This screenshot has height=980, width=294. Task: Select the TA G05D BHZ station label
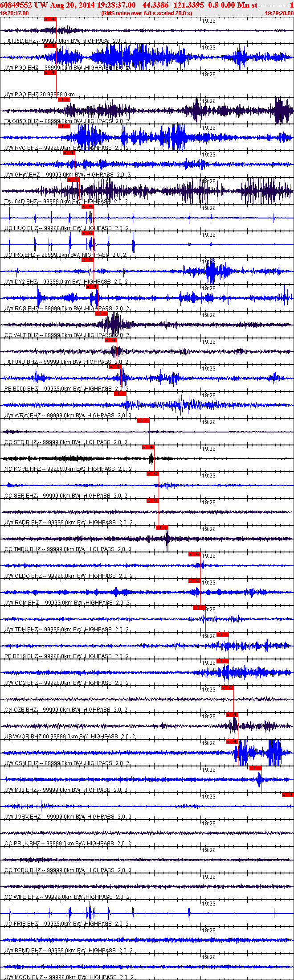click(x=66, y=121)
